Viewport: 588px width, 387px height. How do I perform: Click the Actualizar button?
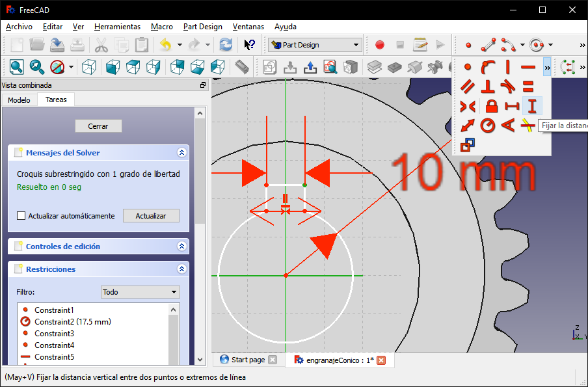click(x=151, y=216)
